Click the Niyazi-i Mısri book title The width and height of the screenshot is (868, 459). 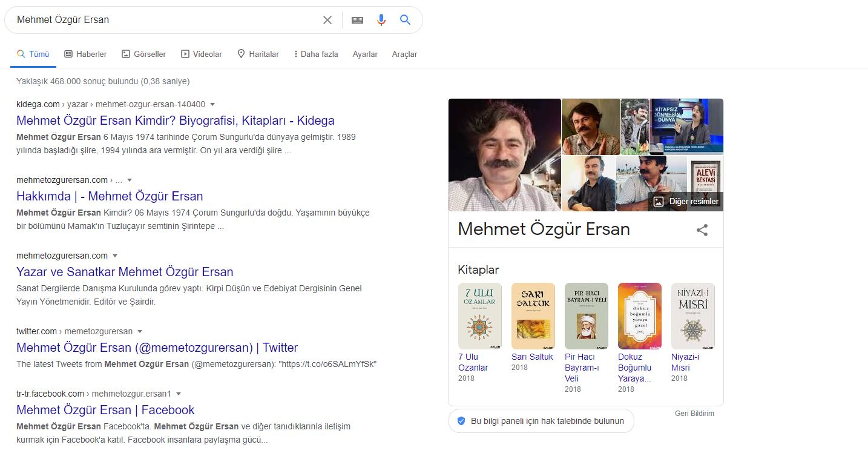pyautogui.click(x=685, y=362)
